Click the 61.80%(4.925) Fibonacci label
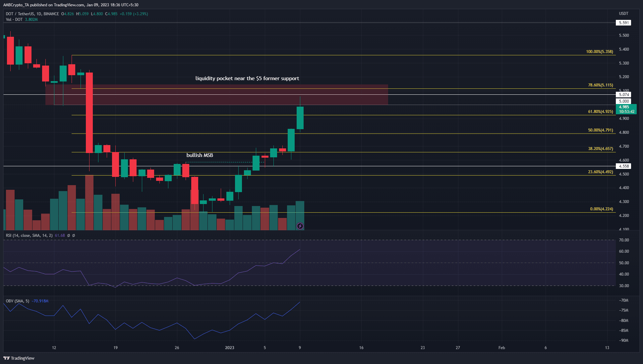 point(601,112)
